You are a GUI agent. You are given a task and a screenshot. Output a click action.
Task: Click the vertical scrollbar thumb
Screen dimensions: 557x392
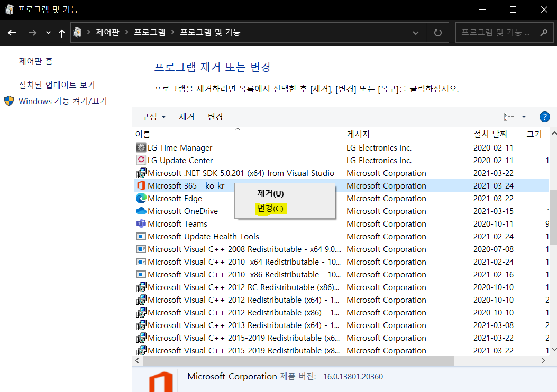[x=553, y=217]
